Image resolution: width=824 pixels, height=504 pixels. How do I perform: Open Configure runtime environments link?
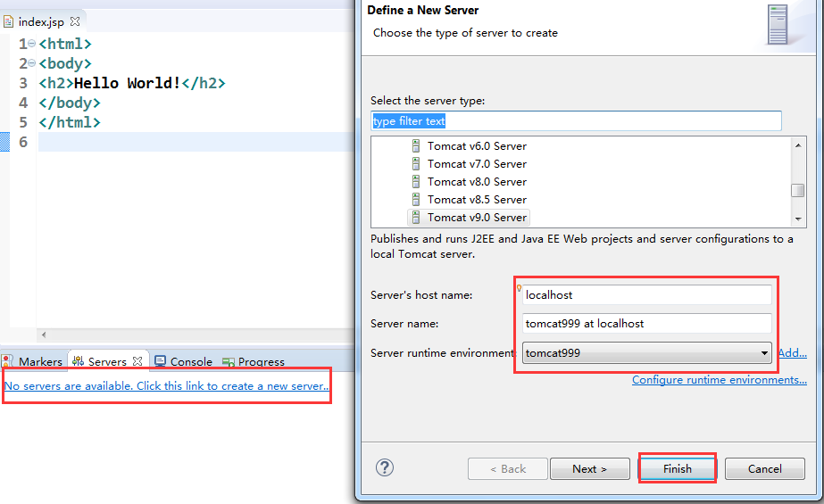(719, 380)
